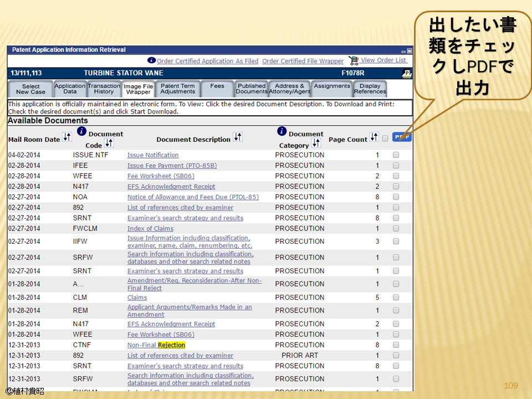
Task: Sort by Document Category arrows
Action: (x=316, y=143)
